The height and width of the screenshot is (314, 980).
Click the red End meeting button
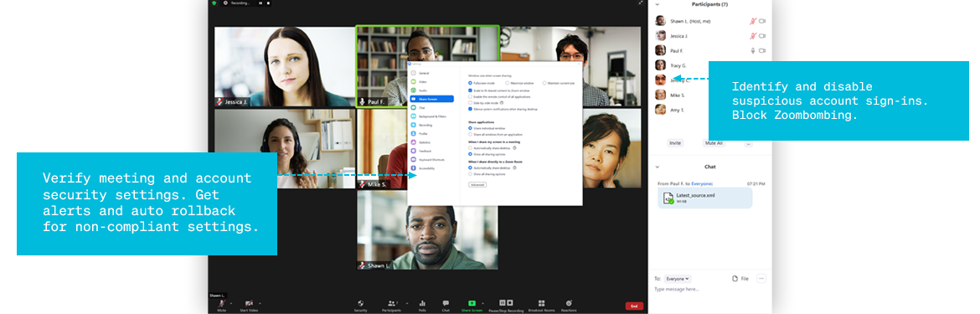pos(634,306)
